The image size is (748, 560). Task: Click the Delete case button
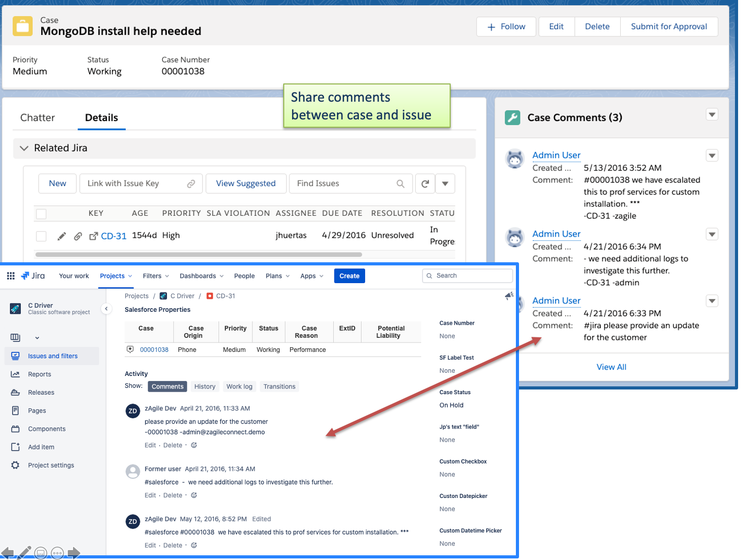tap(597, 27)
